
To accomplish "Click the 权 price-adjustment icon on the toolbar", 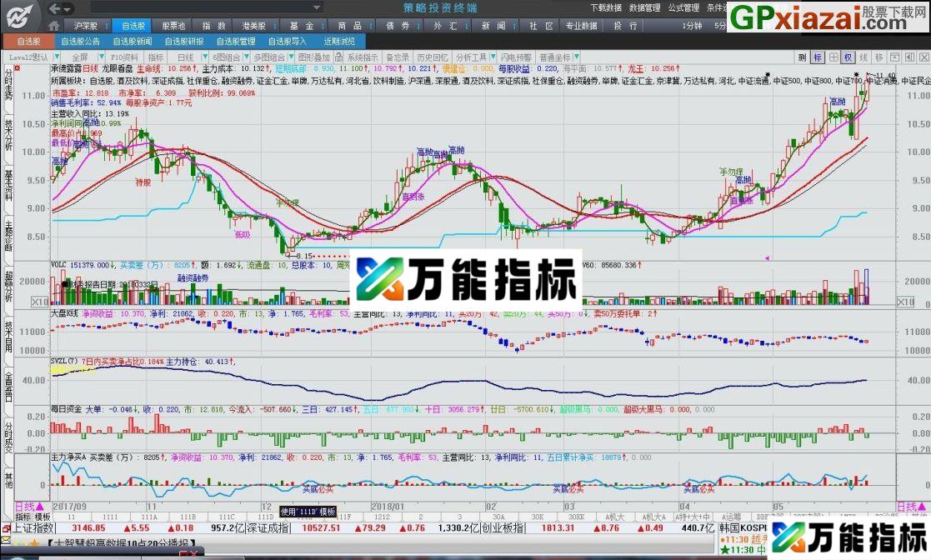I will (x=848, y=57).
